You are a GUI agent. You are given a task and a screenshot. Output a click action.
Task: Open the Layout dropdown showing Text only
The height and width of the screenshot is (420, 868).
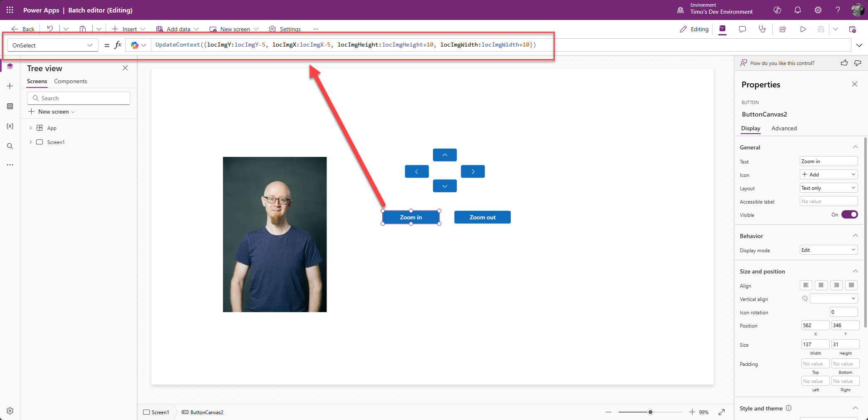tap(828, 188)
